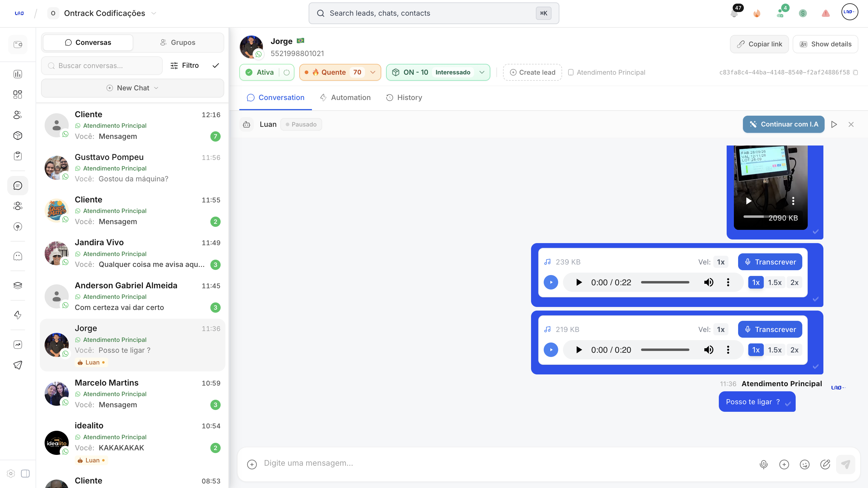The width and height of the screenshot is (868, 488).
Task: Expand the New Chat dropdown
Action: click(x=132, y=88)
